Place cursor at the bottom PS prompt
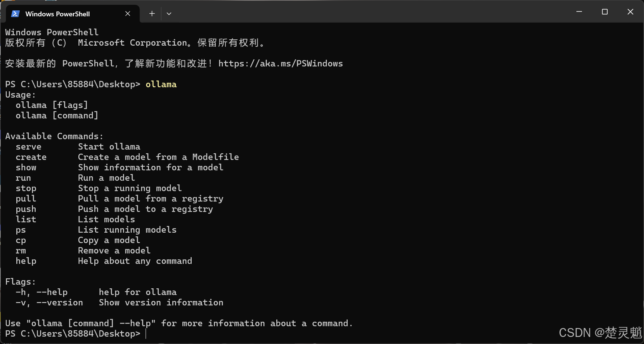Image resolution: width=644 pixels, height=344 pixels. coord(146,334)
